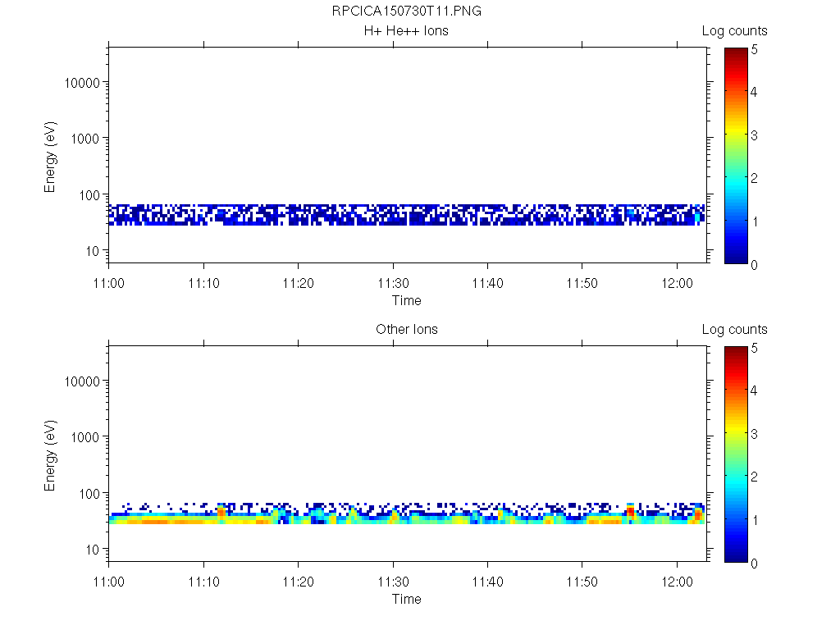Click the 10 energy tick of top plot
The height and width of the screenshot is (630, 840).
point(93,251)
